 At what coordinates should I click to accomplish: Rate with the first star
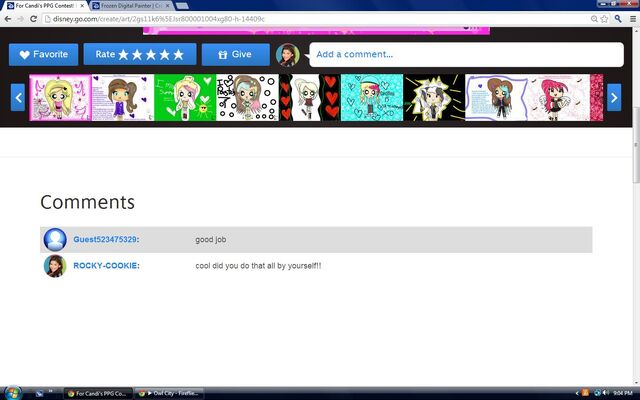pos(123,55)
